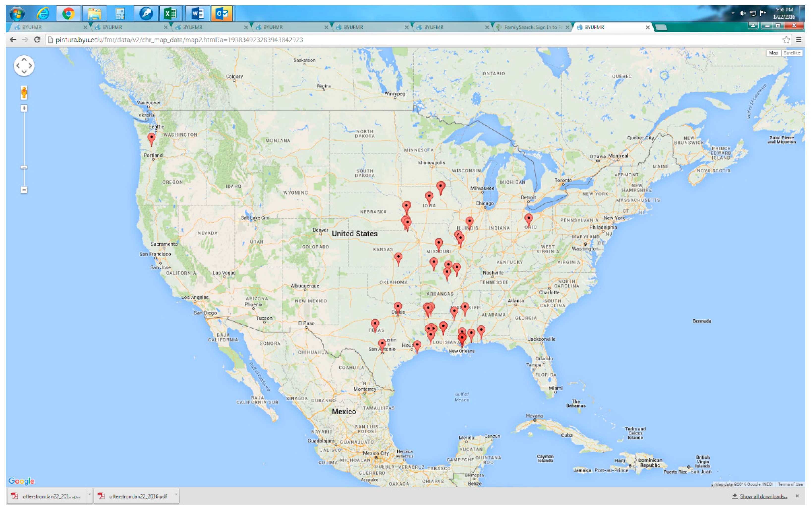Show hidden system tray icons arrow
This screenshot has width=812, height=513.
point(733,13)
